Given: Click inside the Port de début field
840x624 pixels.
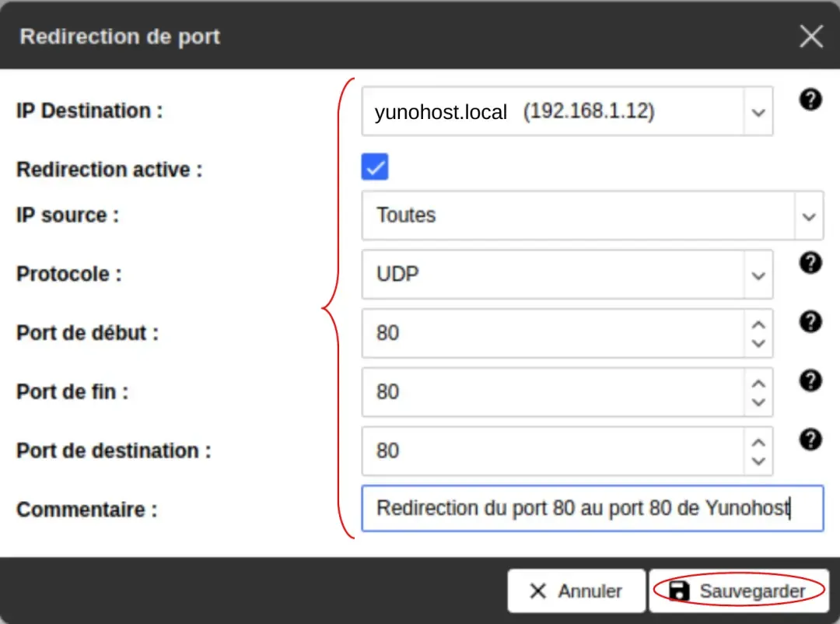Looking at the screenshot, I should click(552, 334).
